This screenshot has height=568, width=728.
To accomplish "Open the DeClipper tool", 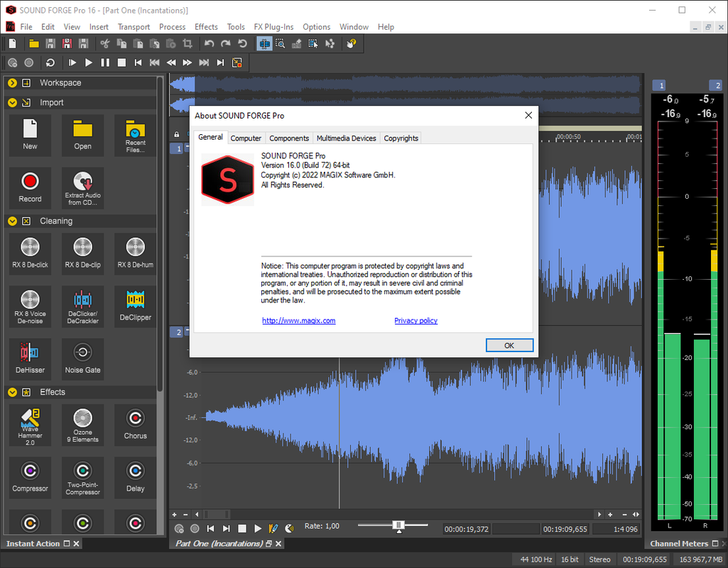I will pyautogui.click(x=135, y=306).
